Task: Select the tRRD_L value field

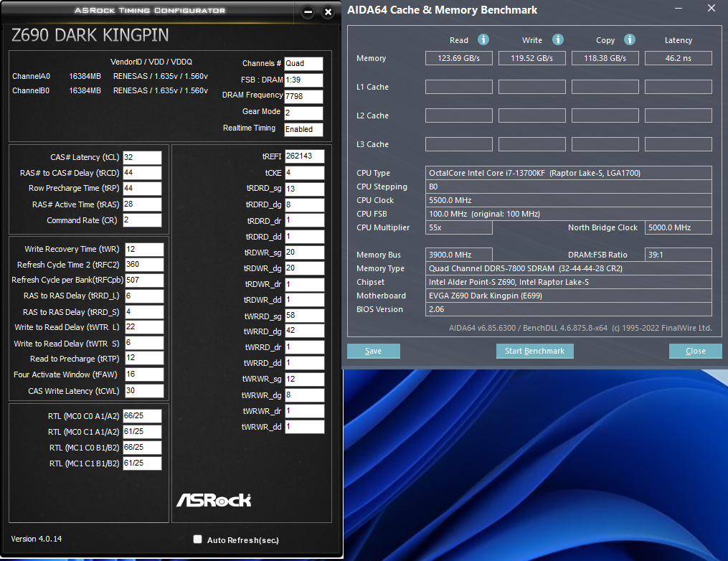Action: pyautogui.click(x=144, y=296)
